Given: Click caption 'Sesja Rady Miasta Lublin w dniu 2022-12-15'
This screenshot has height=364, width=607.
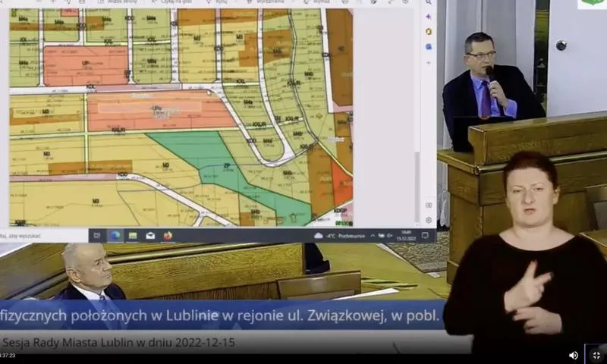Looking at the screenshot, I should click(x=118, y=342).
